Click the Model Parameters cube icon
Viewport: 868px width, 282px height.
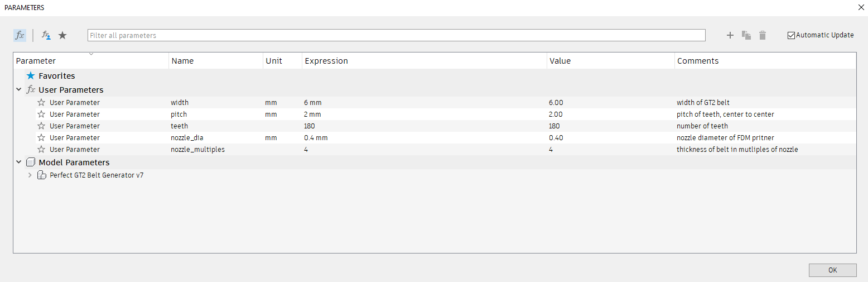click(31, 162)
